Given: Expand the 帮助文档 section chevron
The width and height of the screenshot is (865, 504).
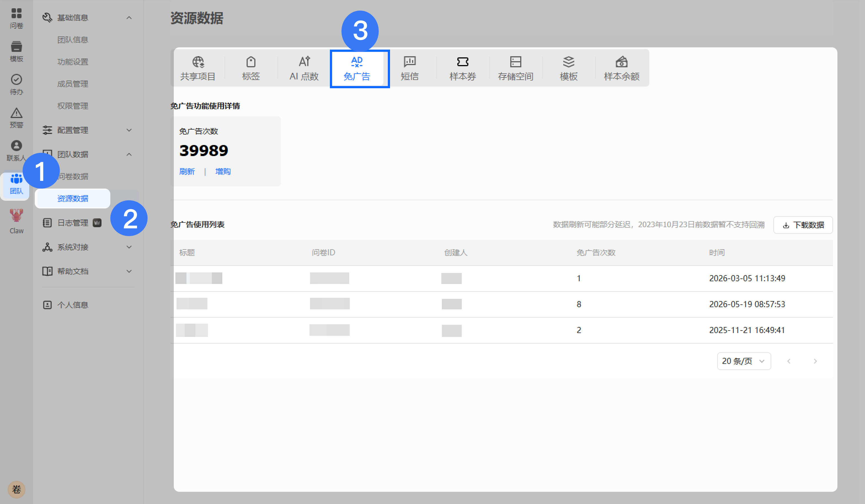Looking at the screenshot, I should click(129, 271).
